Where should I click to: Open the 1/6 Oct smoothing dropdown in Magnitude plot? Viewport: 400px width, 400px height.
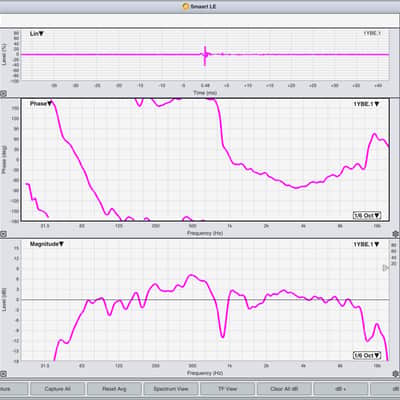coord(367,355)
